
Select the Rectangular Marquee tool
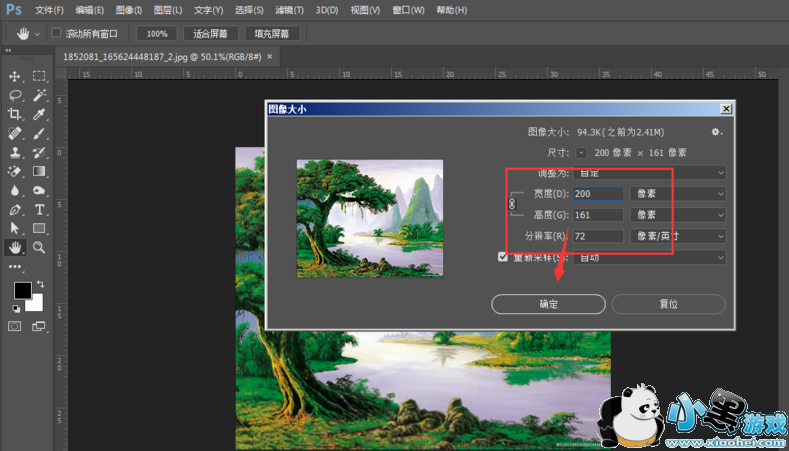[39, 76]
